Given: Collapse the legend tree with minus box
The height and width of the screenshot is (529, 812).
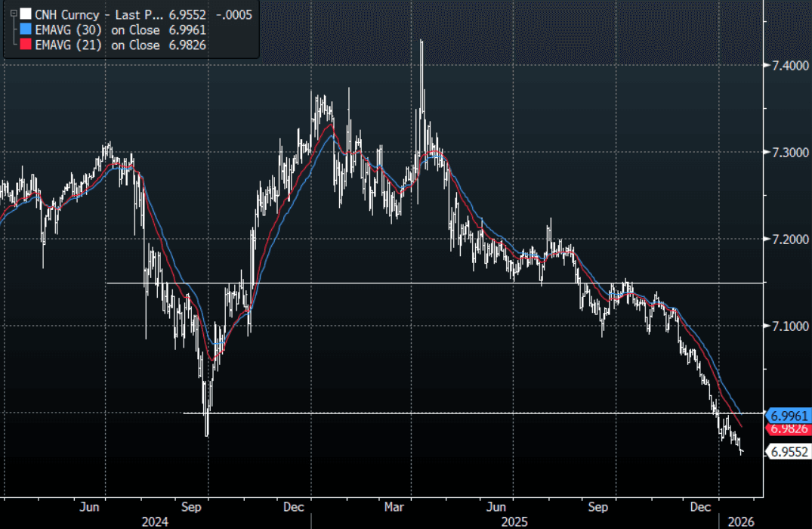Looking at the screenshot, I should pos(13,14).
